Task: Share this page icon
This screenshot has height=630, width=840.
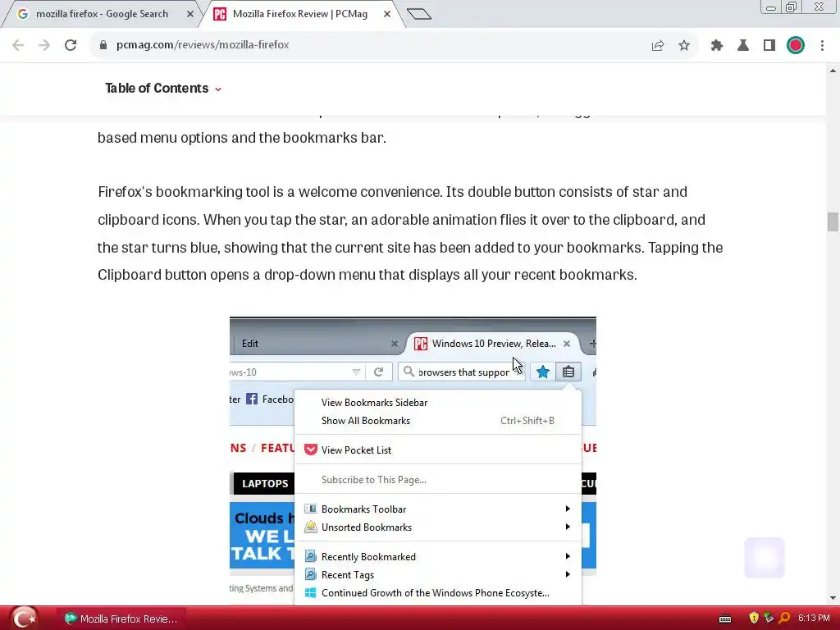Action: pyautogui.click(x=658, y=46)
